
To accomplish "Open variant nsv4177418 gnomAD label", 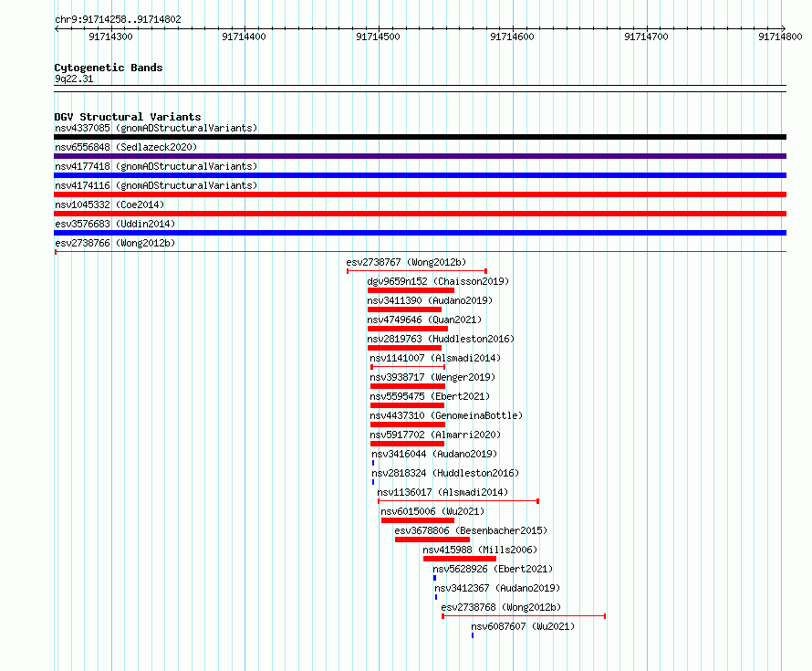I will tap(156, 166).
